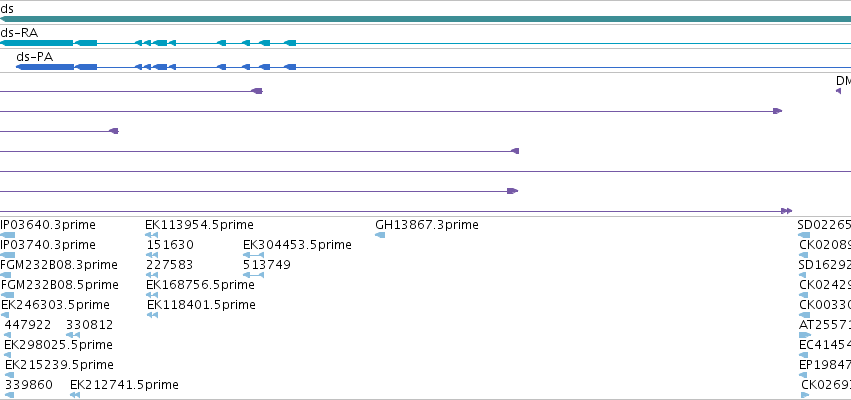Select the FGM232B08.5prime label

pos(60,285)
